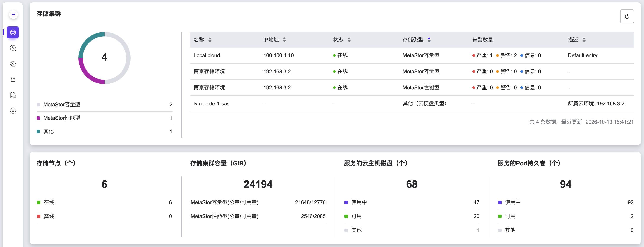
Task: Click 其他（云硬盘类型） storage type cell
Action: pos(425,103)
